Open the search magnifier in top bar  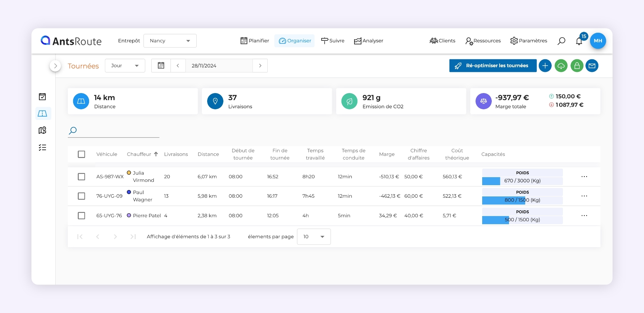pyautogui.click(x=561, y=41)
